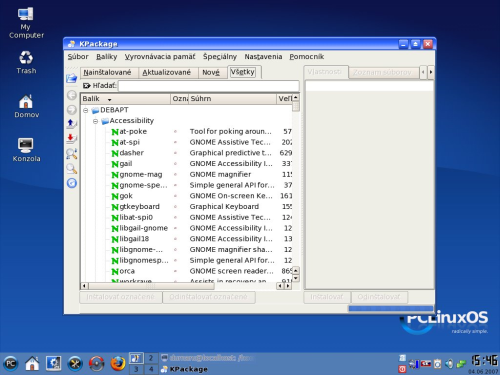The width and height of the screenshot is (500, 375).
Task: Open the PC start menu button
Action: pyautogui.click(x=11, y=363)
